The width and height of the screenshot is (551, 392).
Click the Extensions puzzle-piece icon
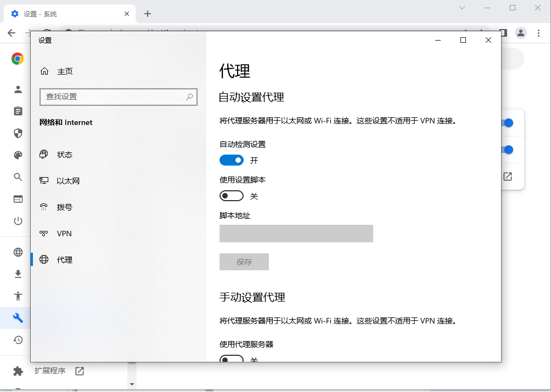tap(18, 371)
